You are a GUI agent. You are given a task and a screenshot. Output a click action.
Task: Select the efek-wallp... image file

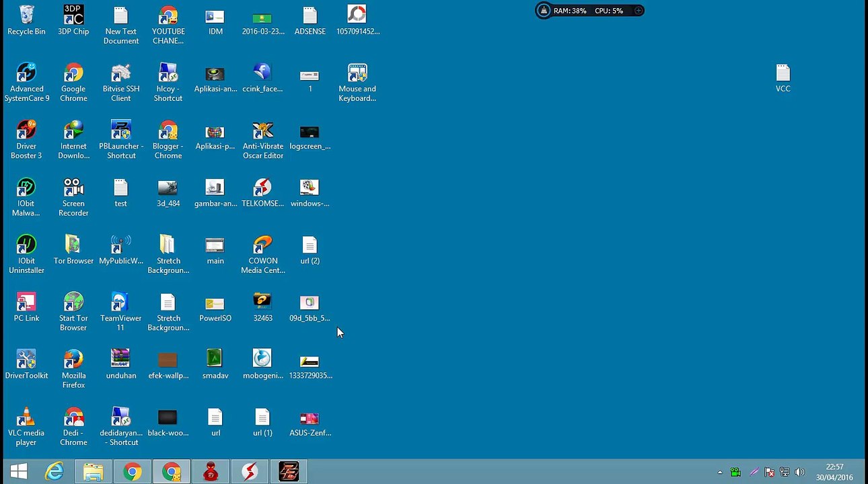click(x=168, y=364)
